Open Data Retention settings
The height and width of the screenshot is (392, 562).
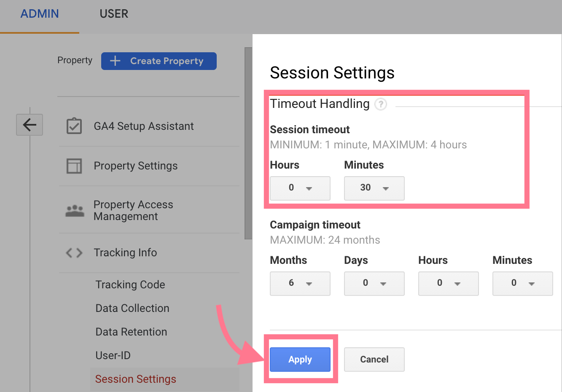click(x=131, y=332)
